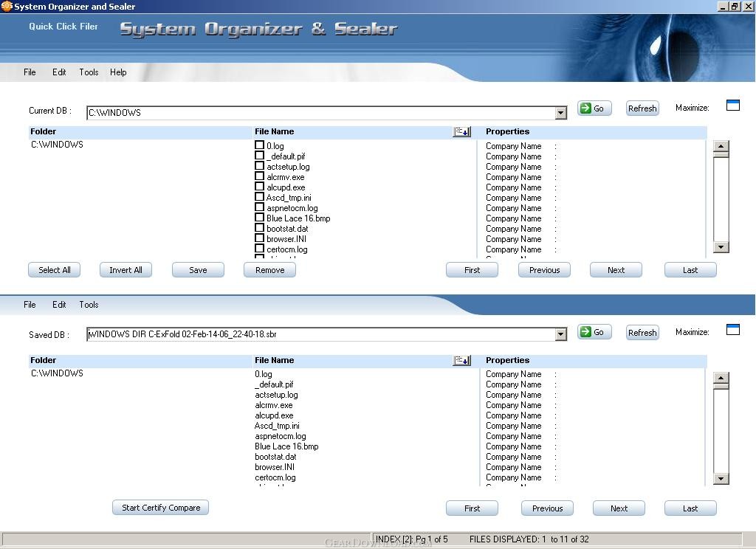Click the upper panel Last button

(x=690, y=270)
